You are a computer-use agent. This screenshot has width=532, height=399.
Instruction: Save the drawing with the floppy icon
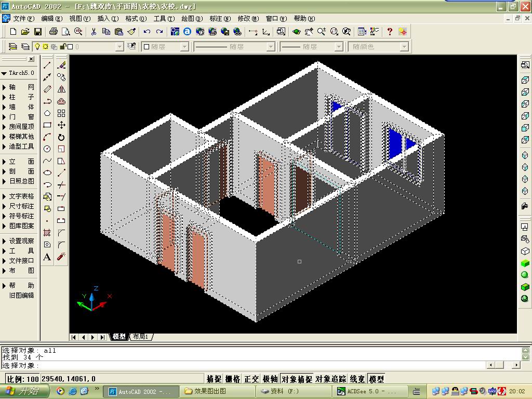37,32
